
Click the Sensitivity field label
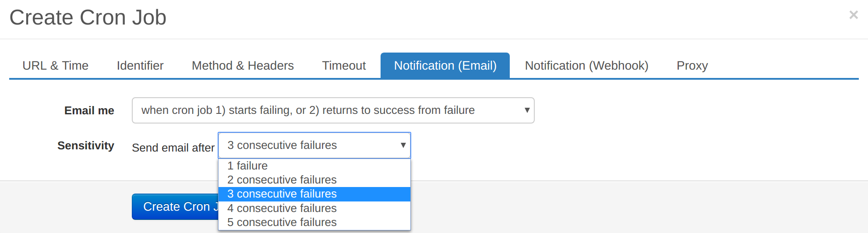(86, 146)
